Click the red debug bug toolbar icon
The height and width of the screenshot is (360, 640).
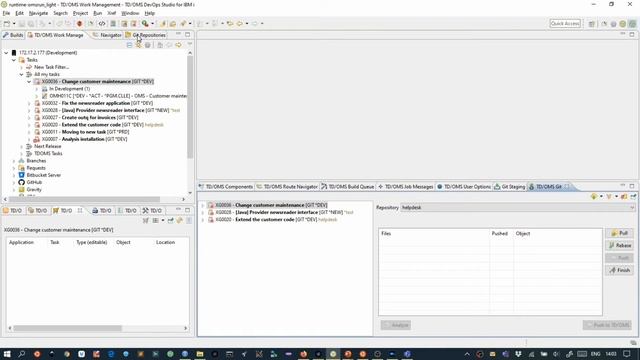click(79, 23)
